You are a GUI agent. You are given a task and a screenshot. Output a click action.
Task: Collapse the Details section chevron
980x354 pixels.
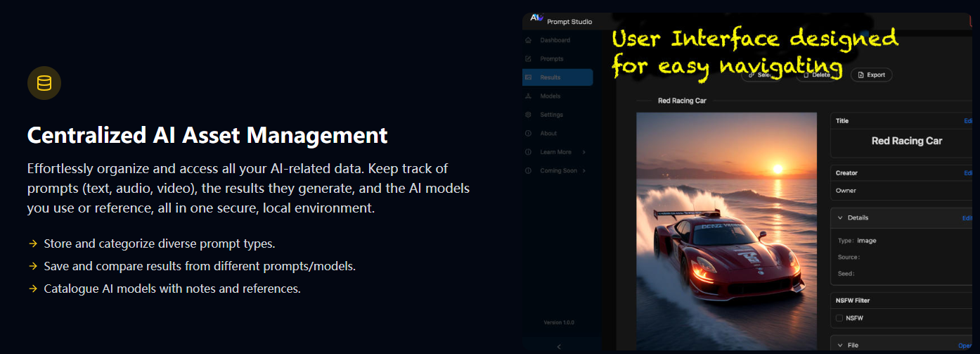839,218
